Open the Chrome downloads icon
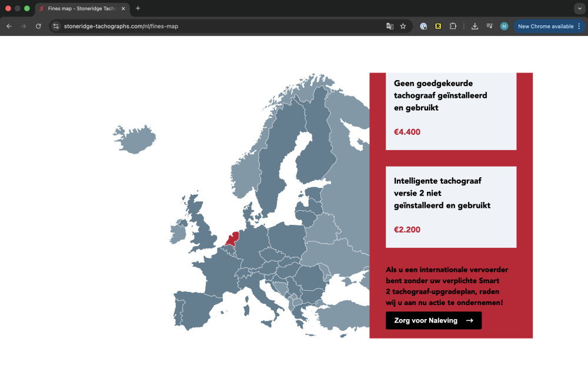The height and width of the screenshot is (368, 588). click(475, 26)
